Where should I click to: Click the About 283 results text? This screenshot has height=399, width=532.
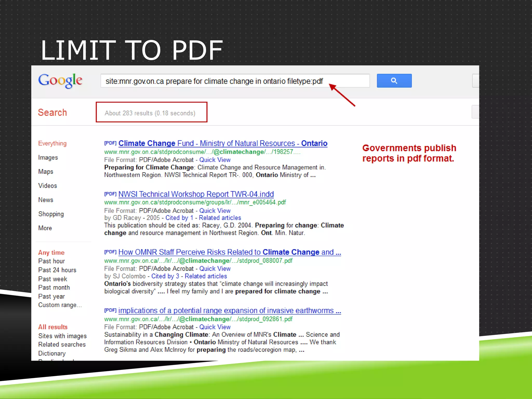coord(150,113)
